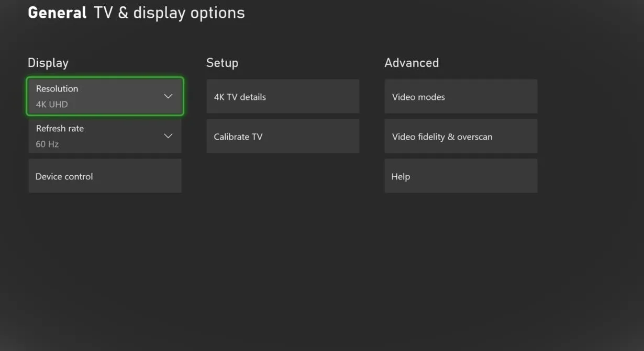Go to Video fidelity & overscan
The width and height of the screenshot is (644, 351).
pyautogui.click(x=461, y=137)
